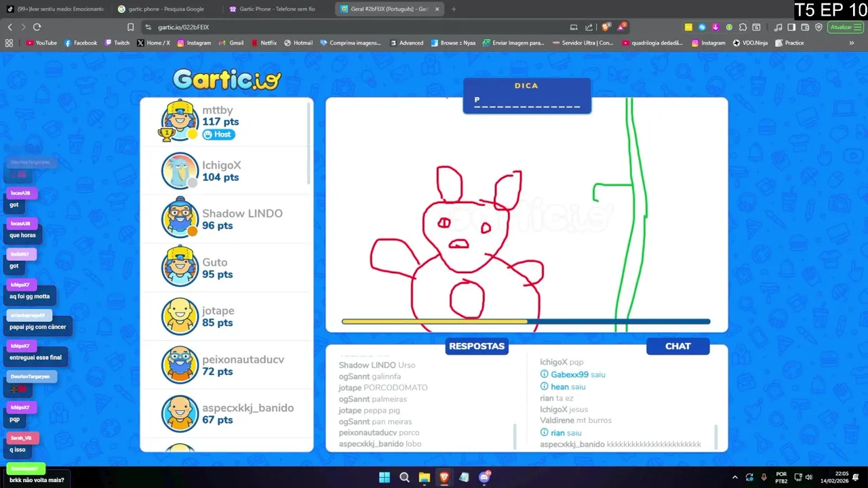Open the volume tray icon
Image resolution: width=868 pixels, height=488 pixels.
[809, 477]
